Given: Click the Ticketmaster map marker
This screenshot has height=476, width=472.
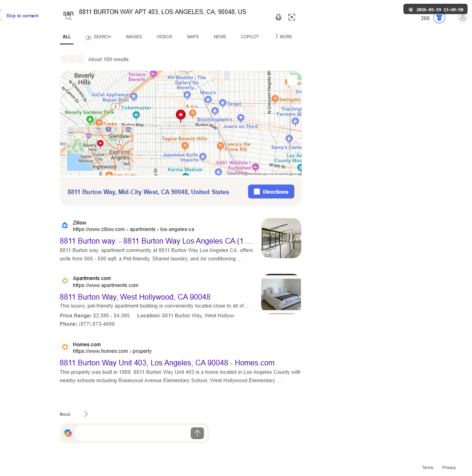Looking at the screenshot, I should (x=136, y=115).
